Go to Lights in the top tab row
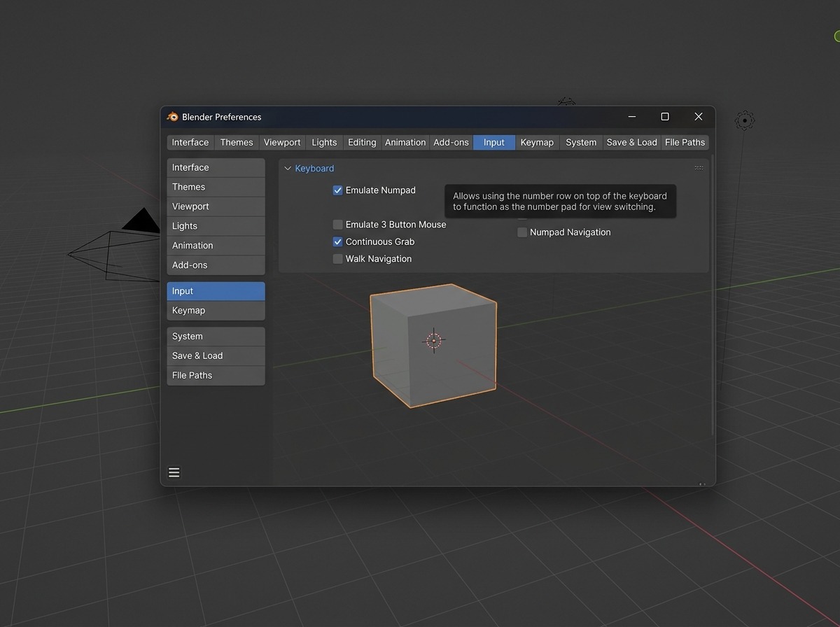Image resolution: width=840 pixels, height=627 pixels. (324, 142)
